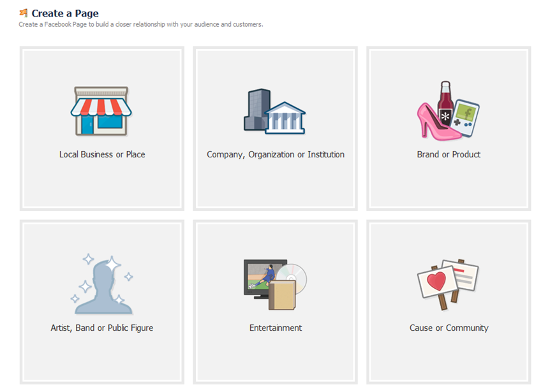This screenshot has width=541, height=392.
Task: Click empty area of Entertainment tile
Action: (276, 359)
